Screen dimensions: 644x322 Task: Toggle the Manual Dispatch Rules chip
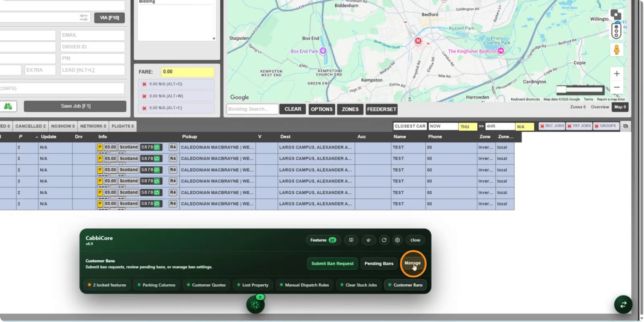[x=304, y=285]
